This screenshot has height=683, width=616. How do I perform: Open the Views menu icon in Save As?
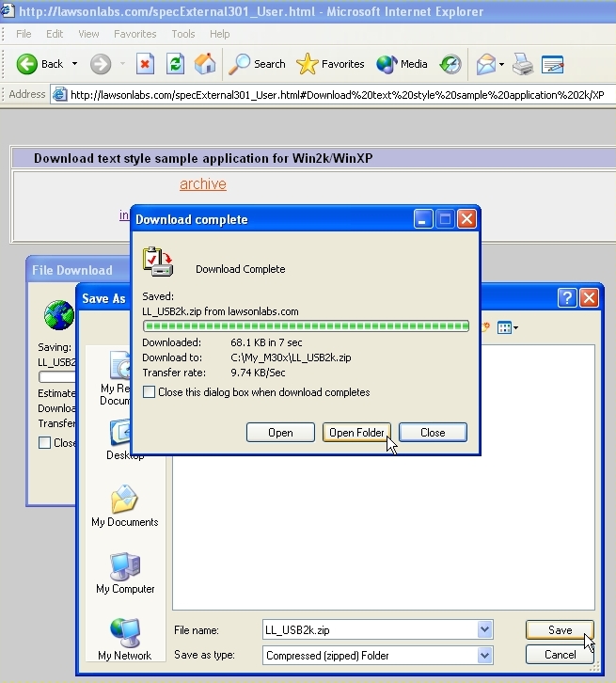(x=507, y=327)
